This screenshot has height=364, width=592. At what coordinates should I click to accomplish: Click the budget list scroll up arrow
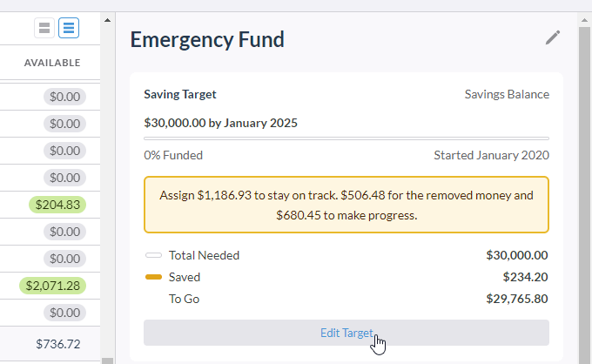pyautogui.click(x=108, y=20)
